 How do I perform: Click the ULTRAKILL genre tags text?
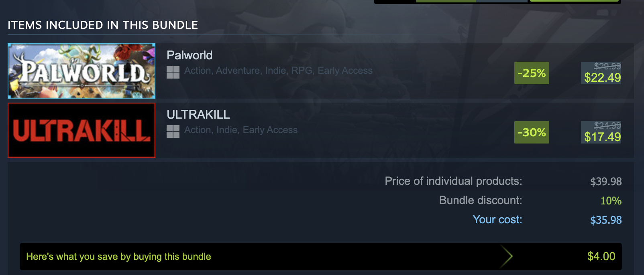point(241,130)
